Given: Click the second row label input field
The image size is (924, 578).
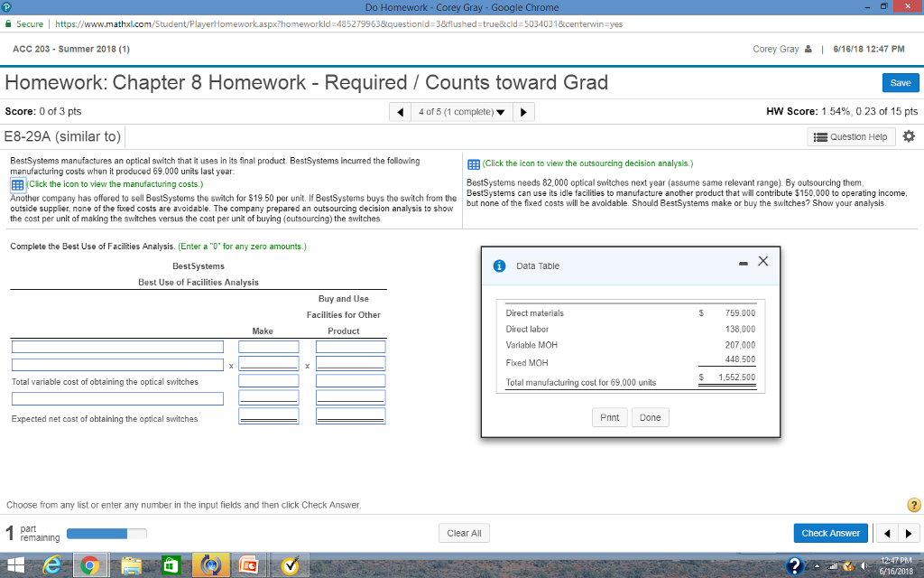Looking at the screenshot, I should pos(118,365).
